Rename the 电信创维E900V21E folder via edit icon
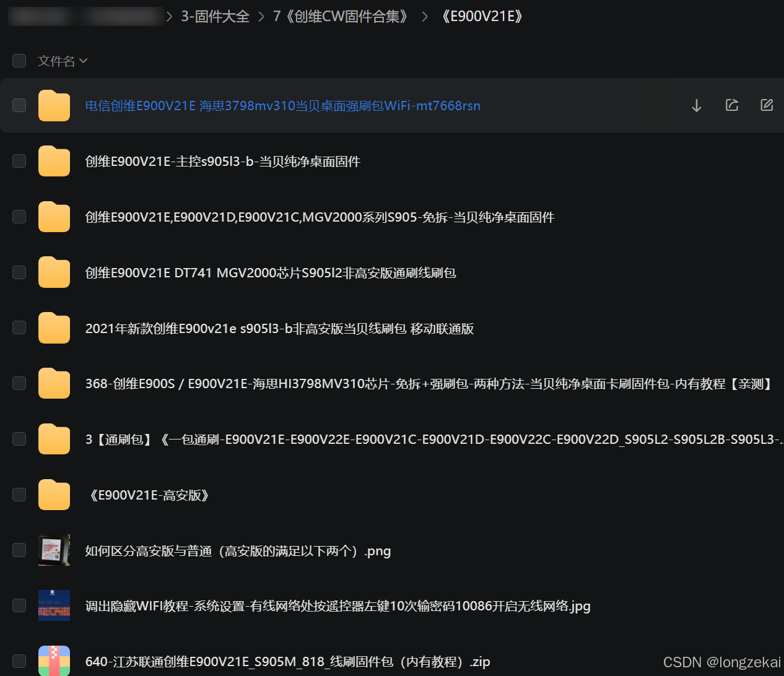Screen dimensions: 784x676 767,105
